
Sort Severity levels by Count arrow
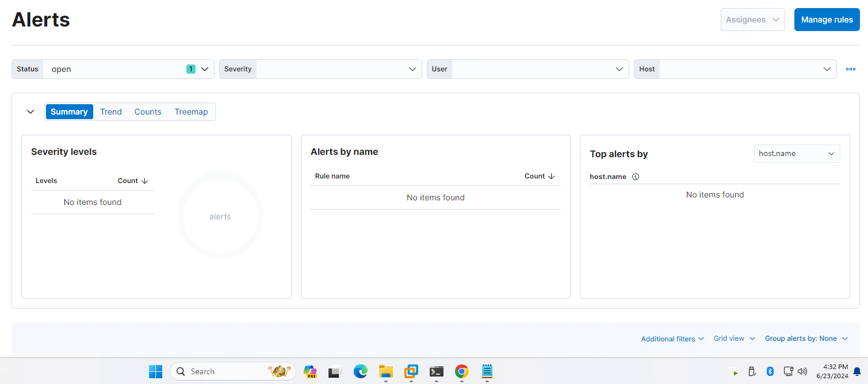[144, 181]
